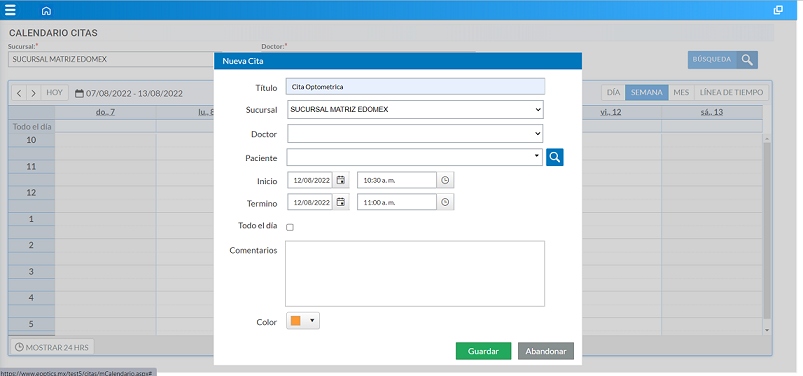This screenshot has width=803, height=376.
Task: Click Guardar to save the appointment
Action: coord(483,351)
